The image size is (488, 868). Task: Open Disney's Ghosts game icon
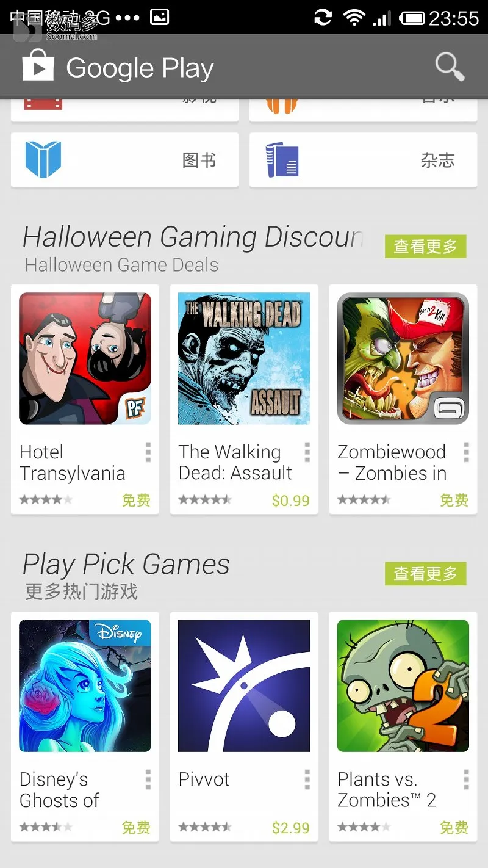pyautogui.click(x=85, y=685)
